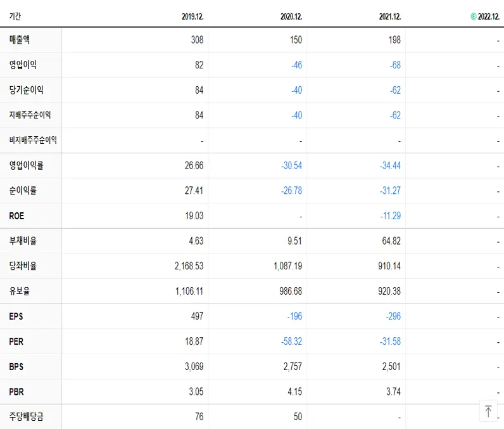Click the -58.32 PER value
Viewport: 504px width, 429px height.
291,341
